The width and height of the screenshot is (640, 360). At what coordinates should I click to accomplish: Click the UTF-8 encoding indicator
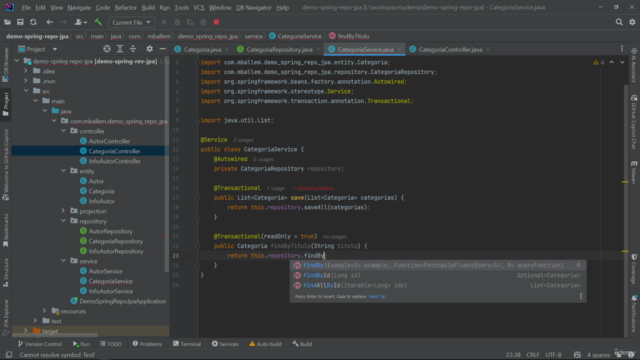pos(553,355)
